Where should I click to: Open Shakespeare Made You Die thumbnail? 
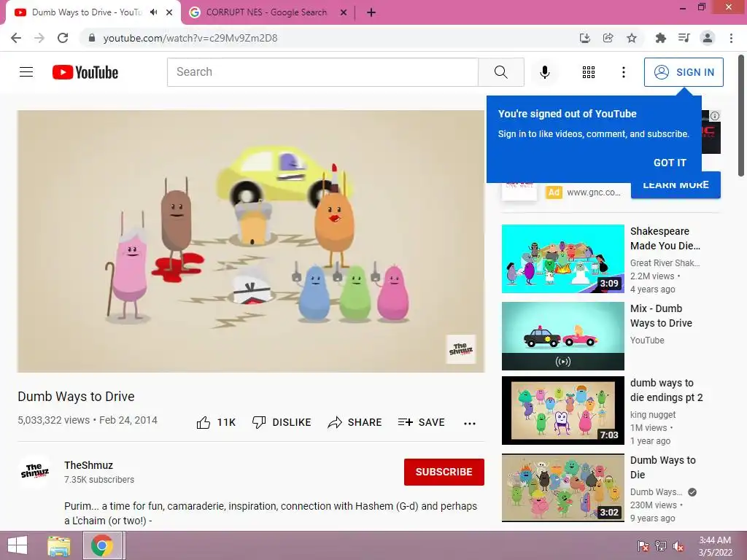coord(562,259)
